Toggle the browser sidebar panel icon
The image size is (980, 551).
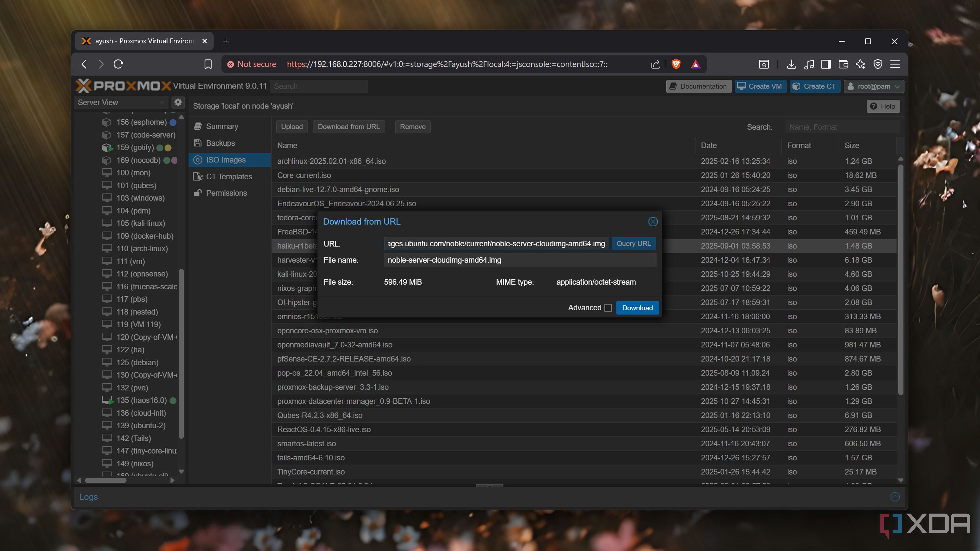(x=826, y=64)
